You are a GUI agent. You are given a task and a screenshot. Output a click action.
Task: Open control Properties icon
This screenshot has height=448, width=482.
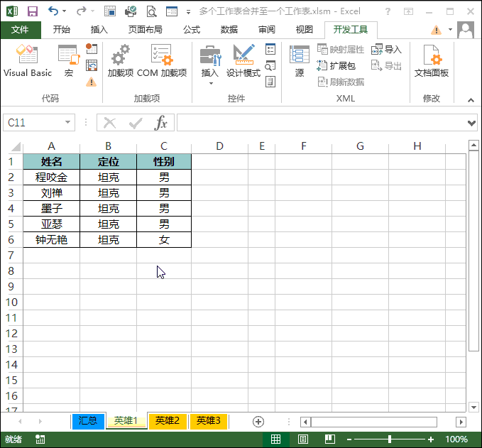[270, 49]
